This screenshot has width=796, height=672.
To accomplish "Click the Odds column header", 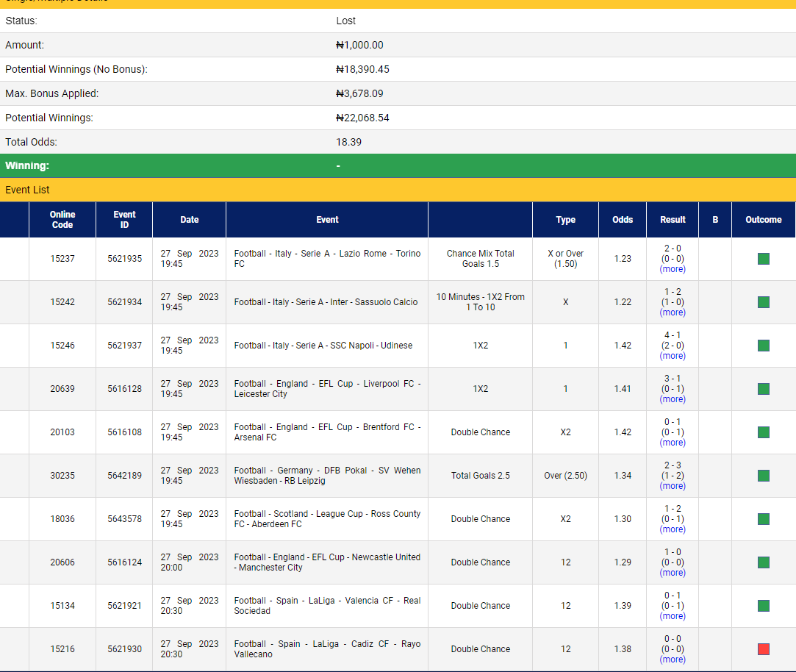I will pos(623,219).
